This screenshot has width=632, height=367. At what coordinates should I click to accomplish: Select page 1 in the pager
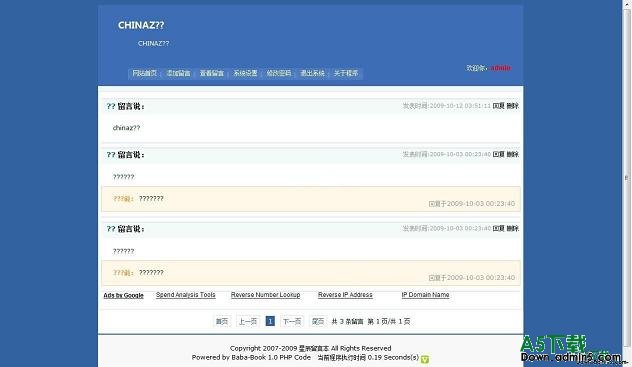[x=270, y=321]
